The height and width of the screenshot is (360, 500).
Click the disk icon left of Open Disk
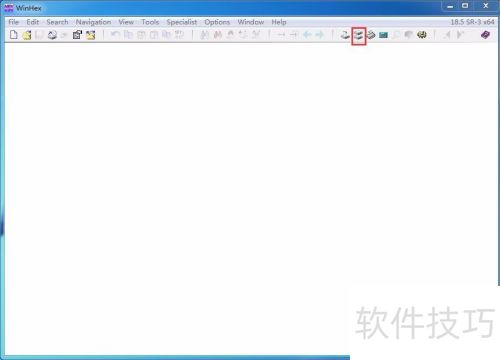tap(345, 35)
